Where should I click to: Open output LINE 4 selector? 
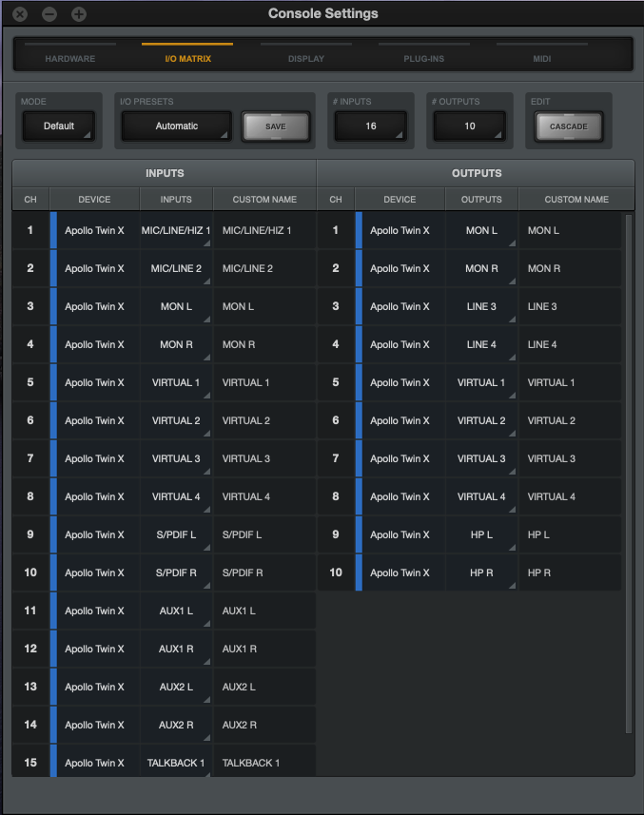[481, 344]
